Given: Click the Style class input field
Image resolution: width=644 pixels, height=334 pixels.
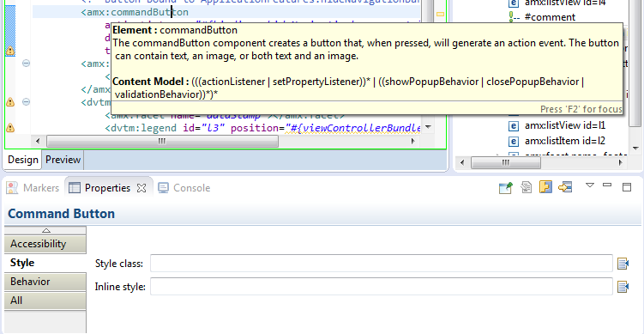Looking at the screenshot, I should tap(382, 264).
